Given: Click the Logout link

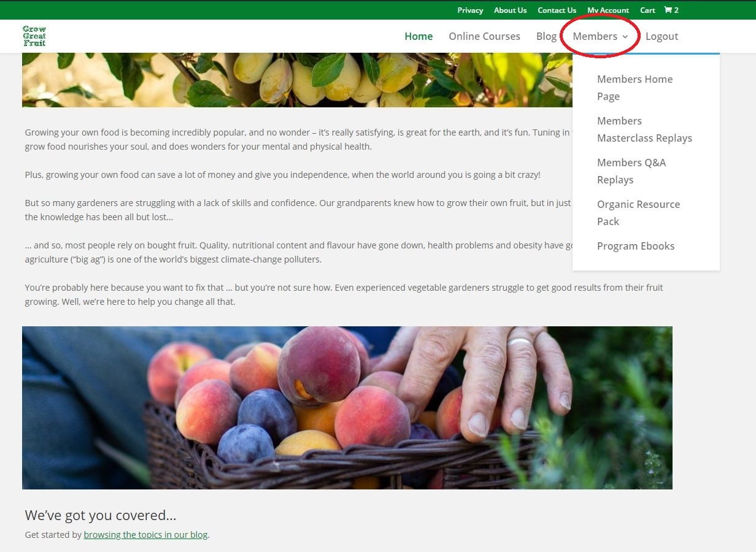Looking at the screenshot, I should point(661,36).
